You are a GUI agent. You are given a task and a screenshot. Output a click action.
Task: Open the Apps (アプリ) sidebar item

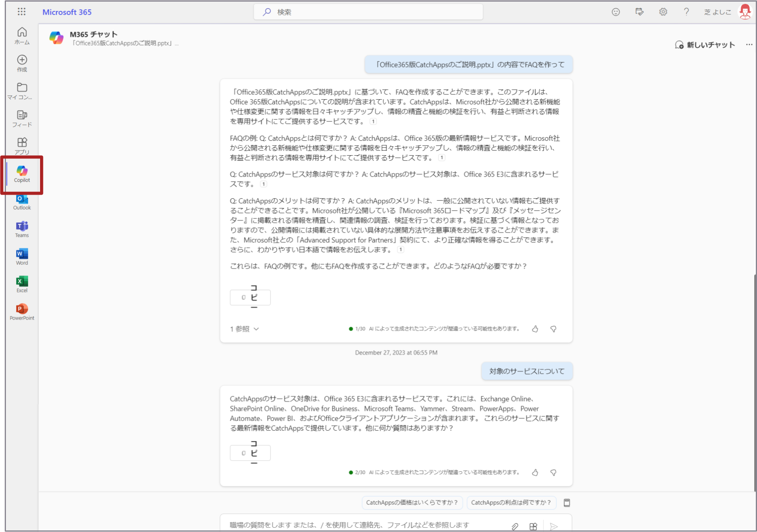click(22, 146)
